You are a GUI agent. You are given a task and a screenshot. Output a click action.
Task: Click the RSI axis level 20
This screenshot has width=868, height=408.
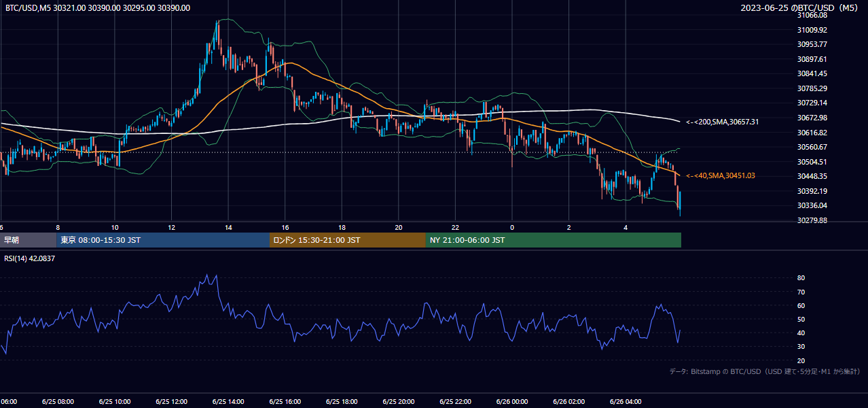pyautogui.click(x=801, y=360)
